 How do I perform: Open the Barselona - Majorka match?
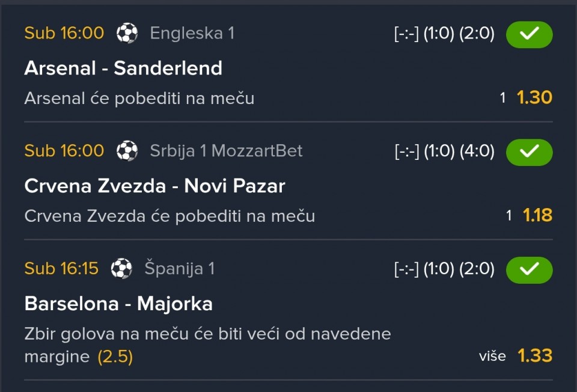(x=118, y=304)
